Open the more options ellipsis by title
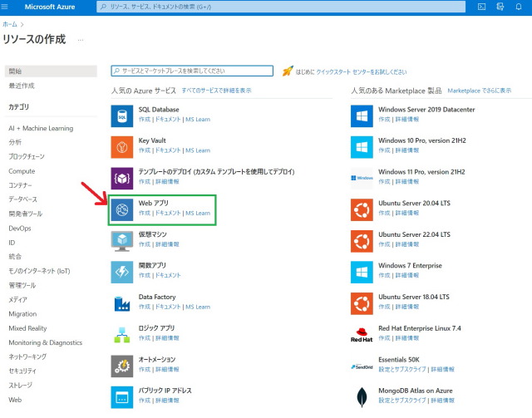The height and width of the screenshot is (418, 532). [x=81, y=40]
